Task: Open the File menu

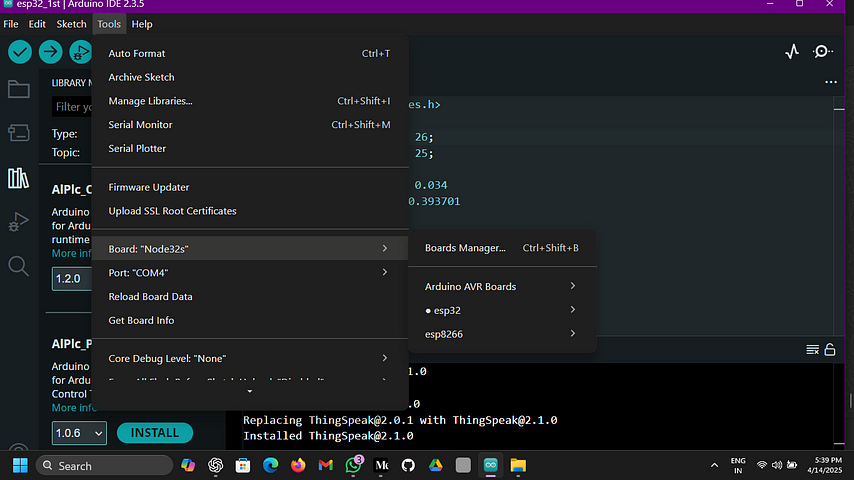Action: click(x=10, y=24)
